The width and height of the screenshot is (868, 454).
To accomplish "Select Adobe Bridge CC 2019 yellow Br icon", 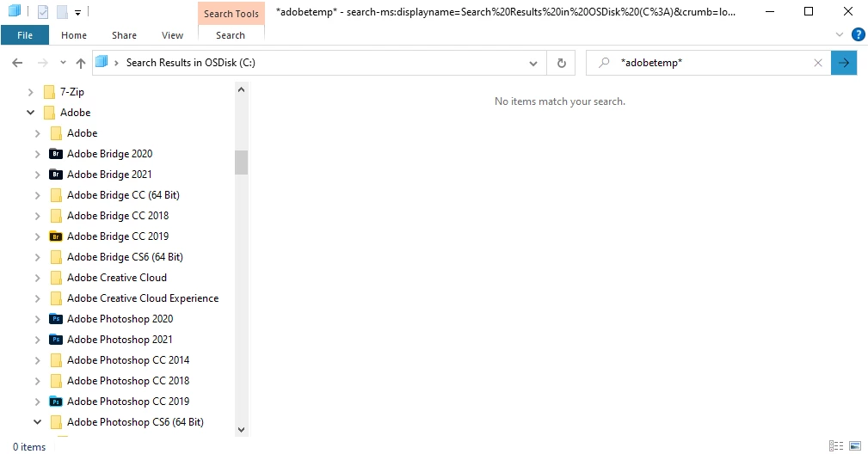I will point(56,236).
